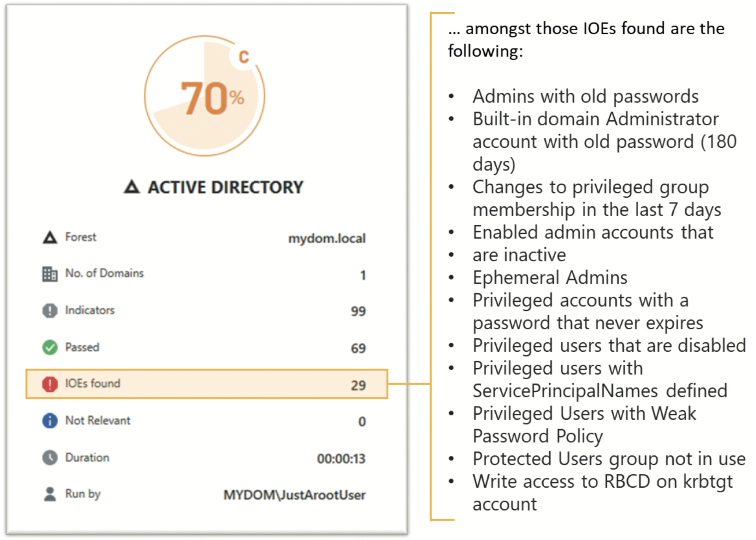
Task: Click the mydom.local forest name
Action: (327, 238)
